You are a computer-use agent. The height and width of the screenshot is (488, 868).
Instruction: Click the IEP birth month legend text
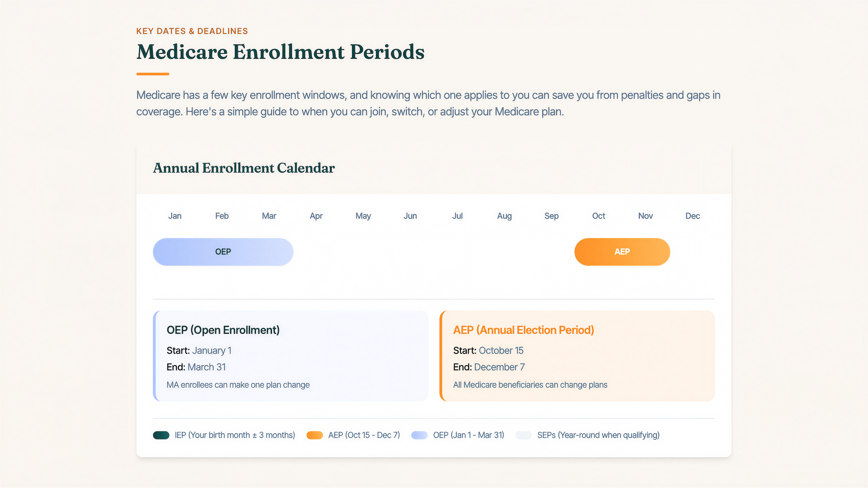[x=235, y=435]
